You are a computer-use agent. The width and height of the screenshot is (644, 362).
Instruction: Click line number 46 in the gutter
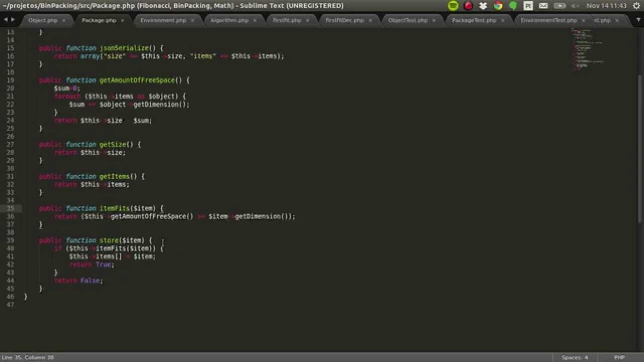point(11,297)
